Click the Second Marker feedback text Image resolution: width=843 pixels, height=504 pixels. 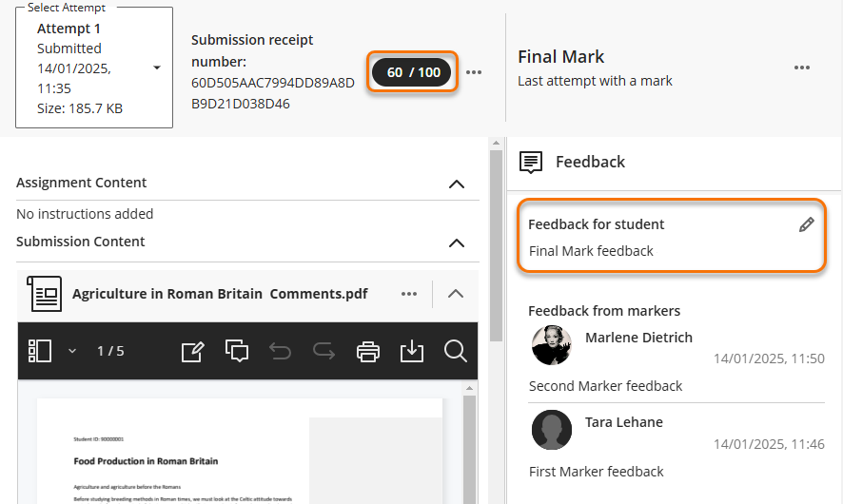click(605, 386)
